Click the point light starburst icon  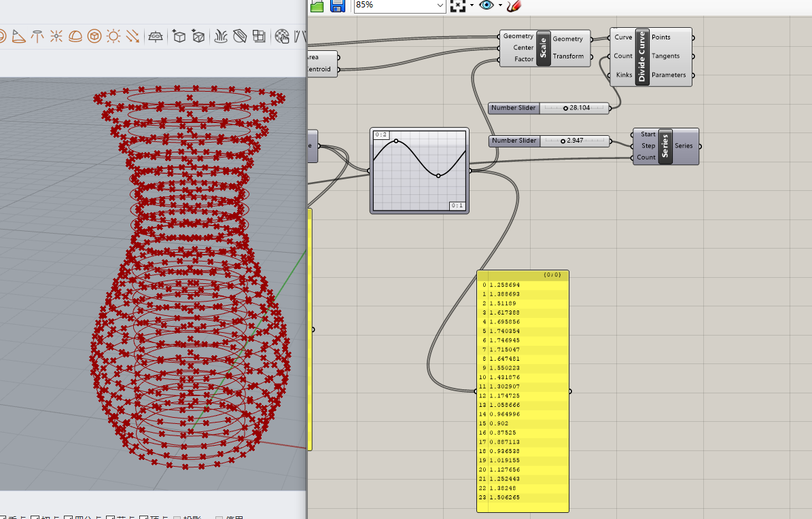(x=57, y=36)
